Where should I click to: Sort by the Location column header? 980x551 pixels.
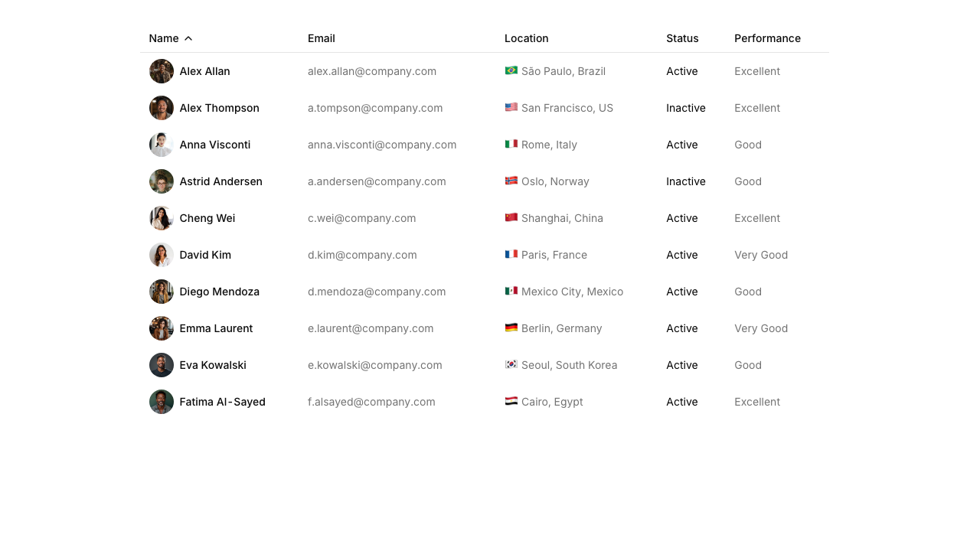click(x=527, y=38)
